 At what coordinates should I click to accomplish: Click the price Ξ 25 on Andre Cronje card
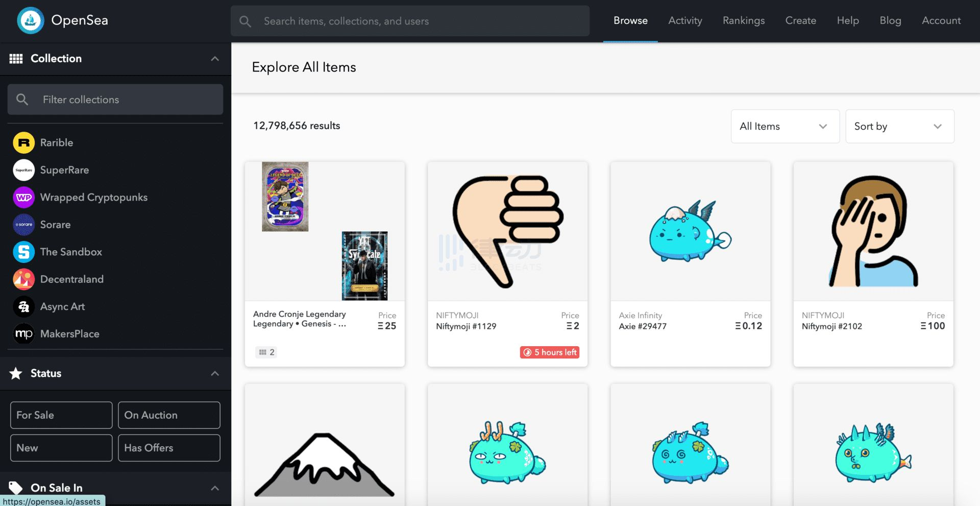click(387, 326)
